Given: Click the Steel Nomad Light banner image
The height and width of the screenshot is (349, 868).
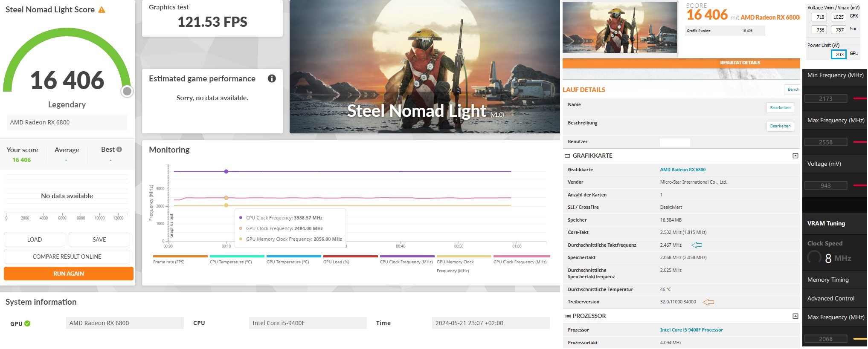Looking at the screenshot, I should click(424, 66).
